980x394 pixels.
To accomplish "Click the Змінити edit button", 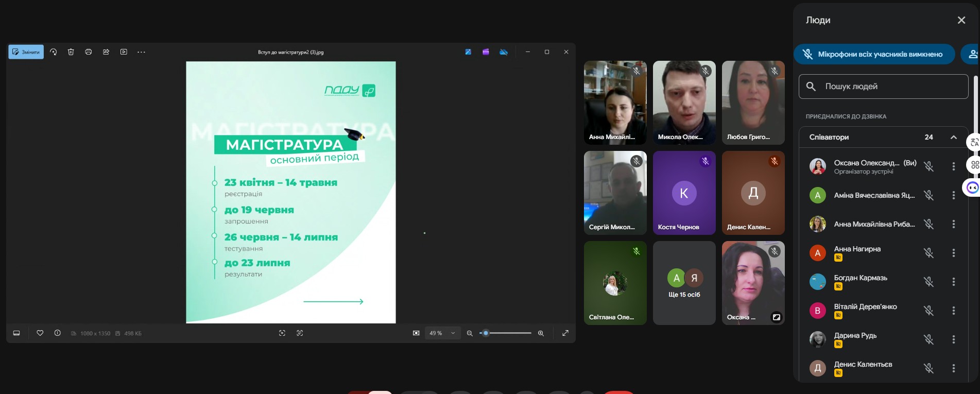I will [26, 52].
